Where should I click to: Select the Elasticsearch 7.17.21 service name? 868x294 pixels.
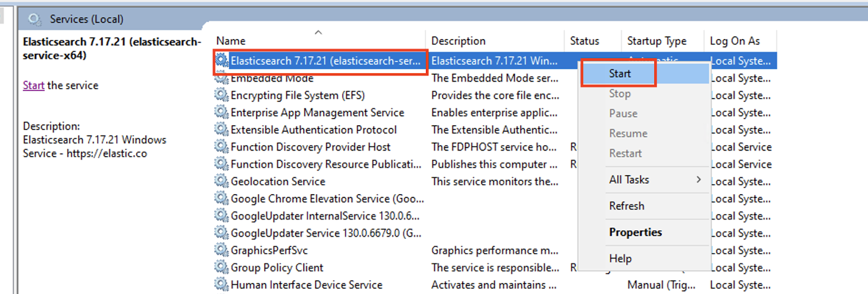325,61
